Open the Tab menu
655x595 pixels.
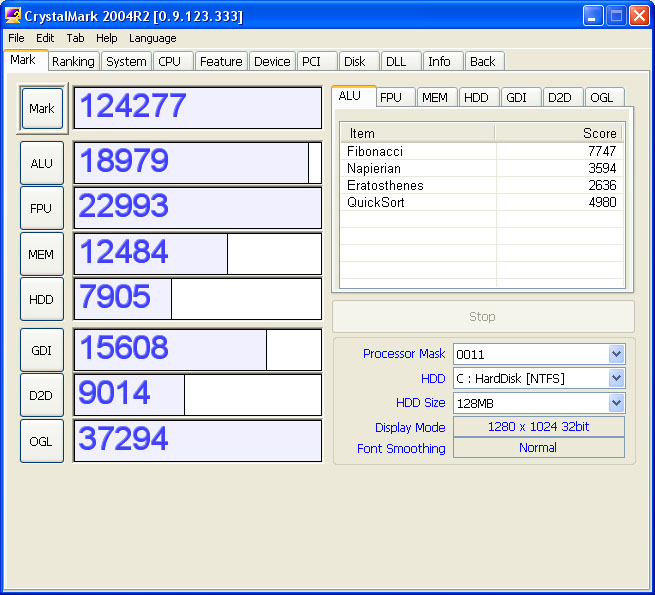click(x=75, y=38)
